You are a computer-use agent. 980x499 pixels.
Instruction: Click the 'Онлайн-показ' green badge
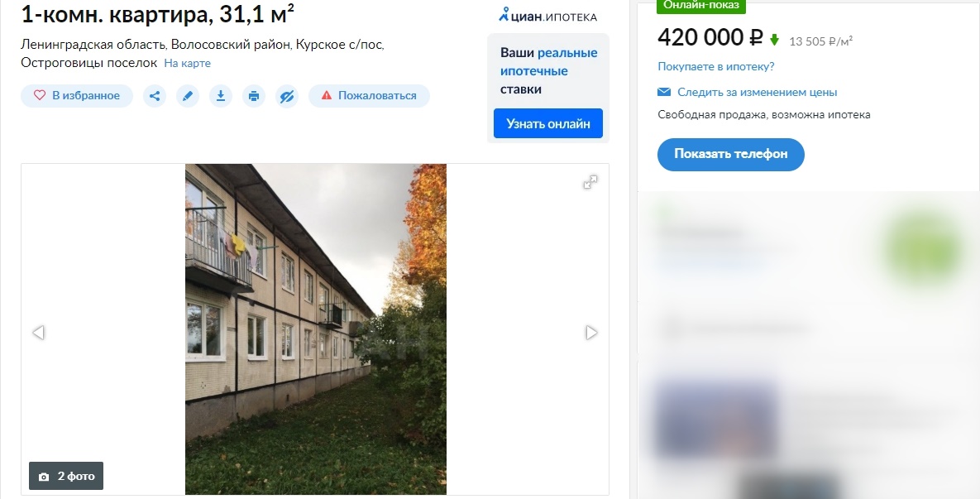(x=700, y=6)
